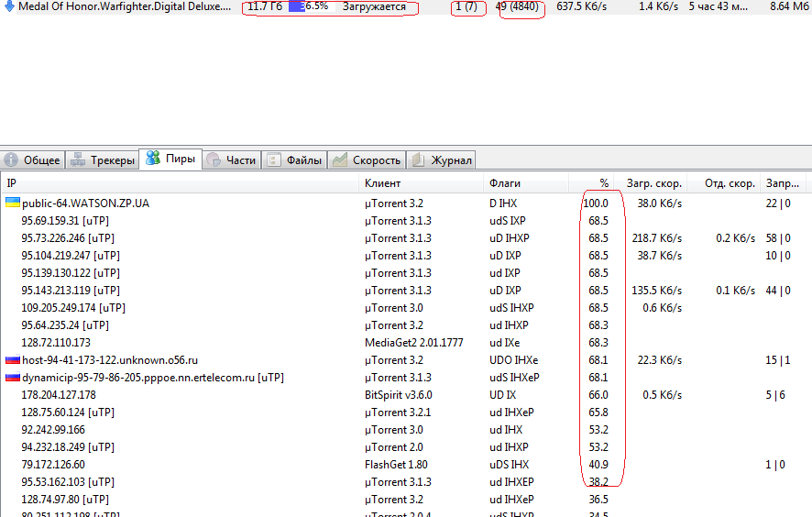Select peer 178.204.127.178
812x517 pixels.
click(x=59, y=395)
